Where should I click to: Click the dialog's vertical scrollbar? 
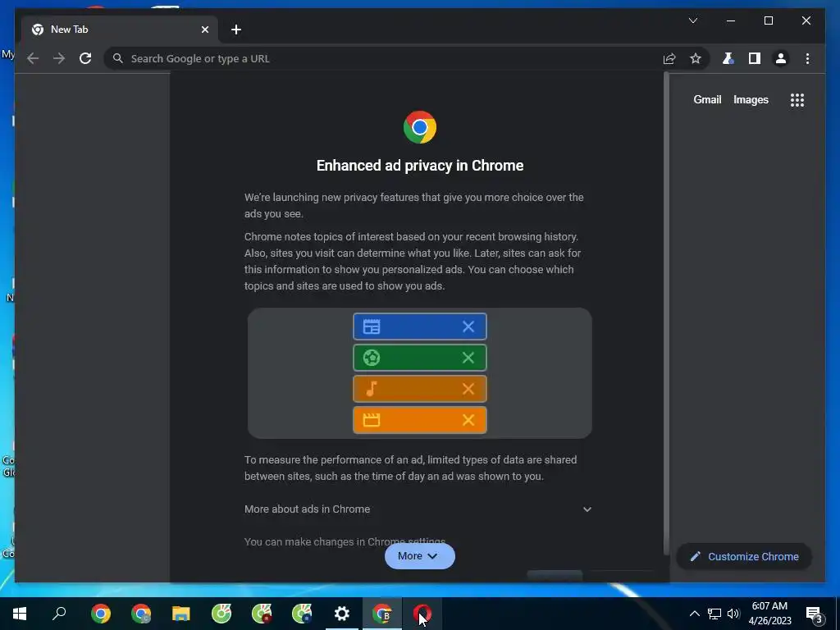coord(666,313)
